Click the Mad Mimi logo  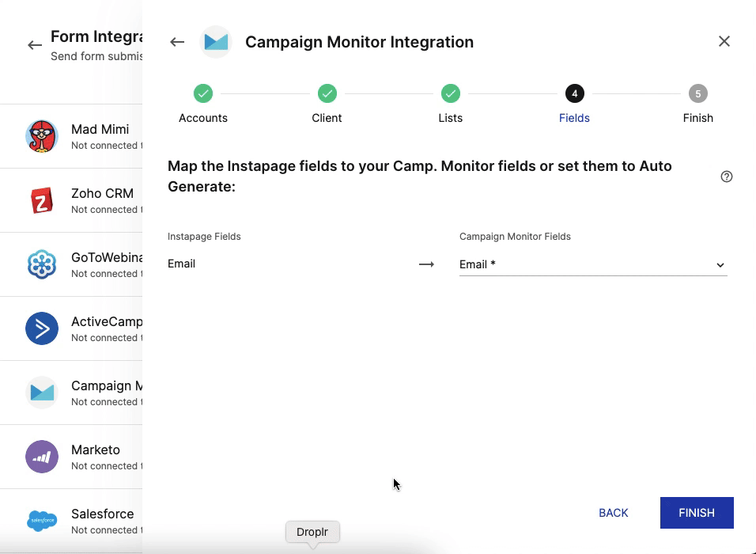[x=42, y=136]
